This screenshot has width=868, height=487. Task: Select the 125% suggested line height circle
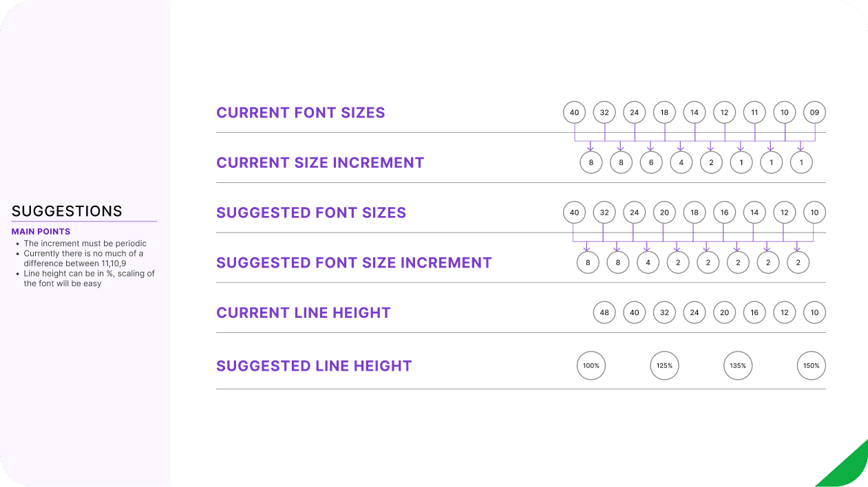click(664, 366)
